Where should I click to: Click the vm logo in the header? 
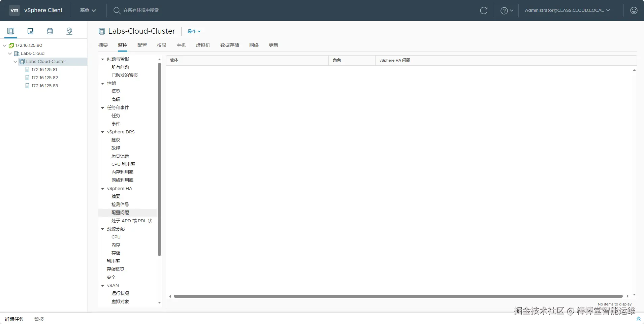tap(14, 10)
